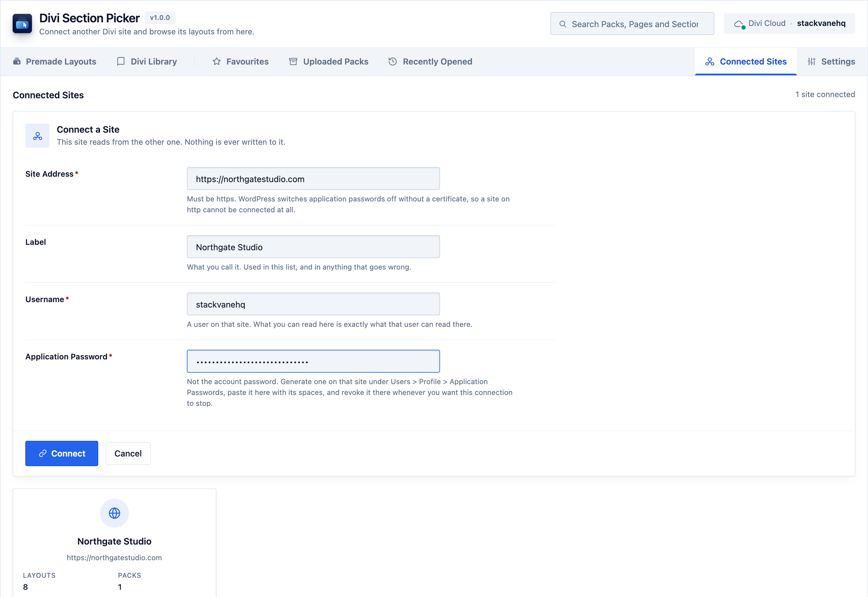Focus the Search Packs, Pages and Sections field

[x=632, y=24]
